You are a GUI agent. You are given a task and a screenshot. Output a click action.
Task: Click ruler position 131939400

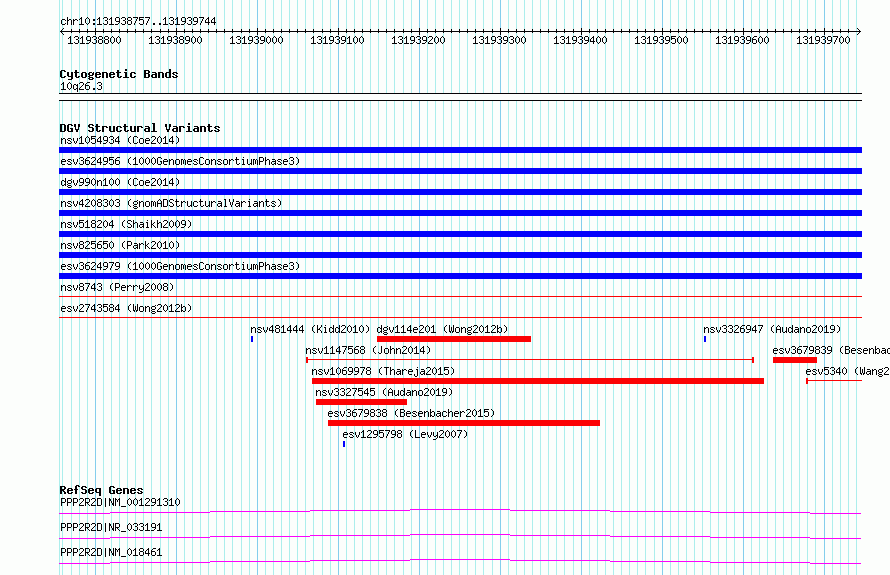(x=580, y=40)
